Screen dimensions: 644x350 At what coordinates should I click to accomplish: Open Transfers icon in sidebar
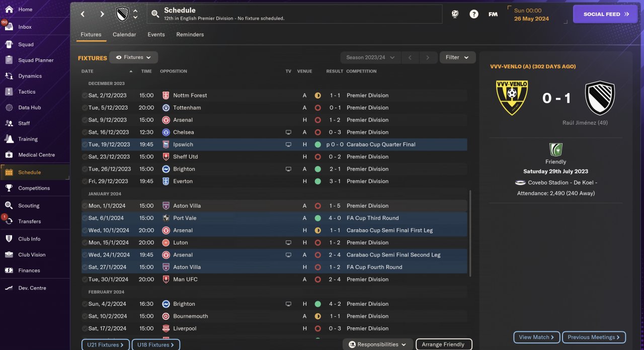tap(9, 221)
